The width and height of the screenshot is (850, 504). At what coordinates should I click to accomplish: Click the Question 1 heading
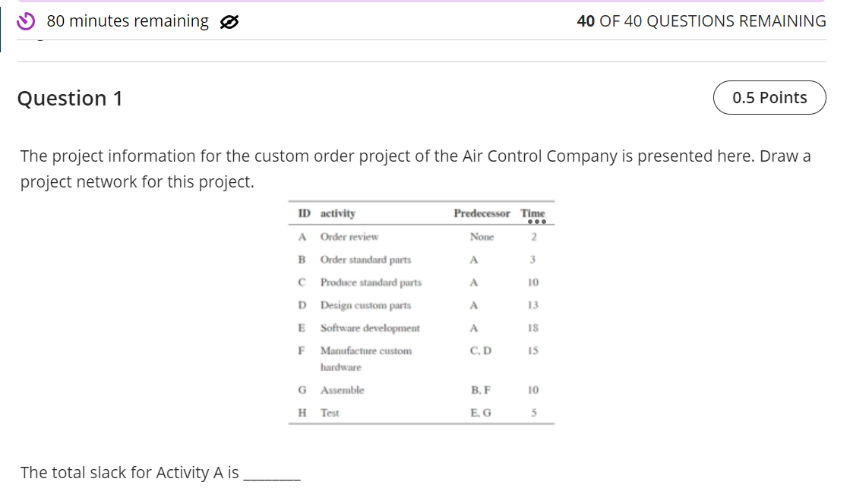[x=69, y=98]
